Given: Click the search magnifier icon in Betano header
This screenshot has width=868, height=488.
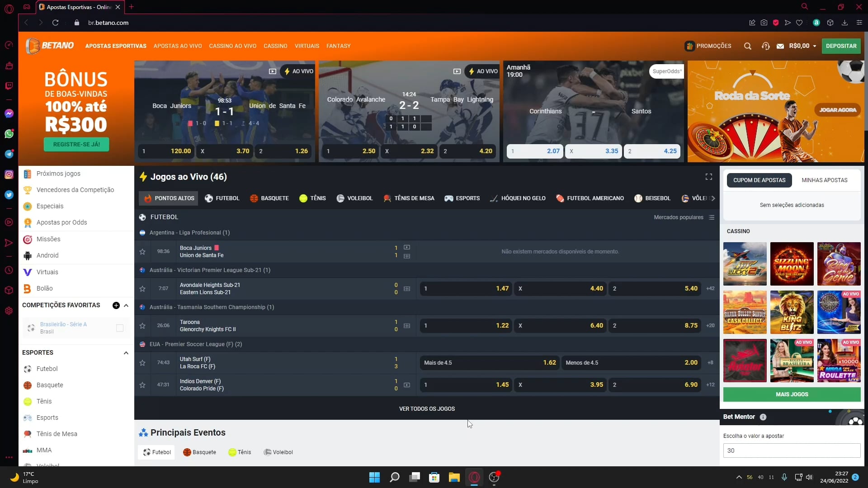Looking at the screenshot, I should pyautogui.click(x=747, y=46).
